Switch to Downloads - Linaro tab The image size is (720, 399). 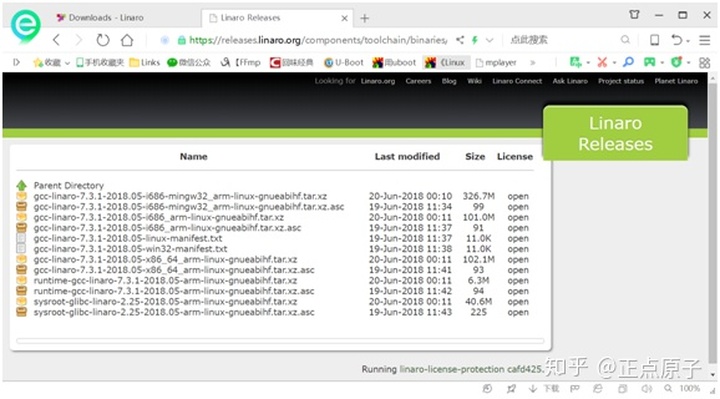106,17
